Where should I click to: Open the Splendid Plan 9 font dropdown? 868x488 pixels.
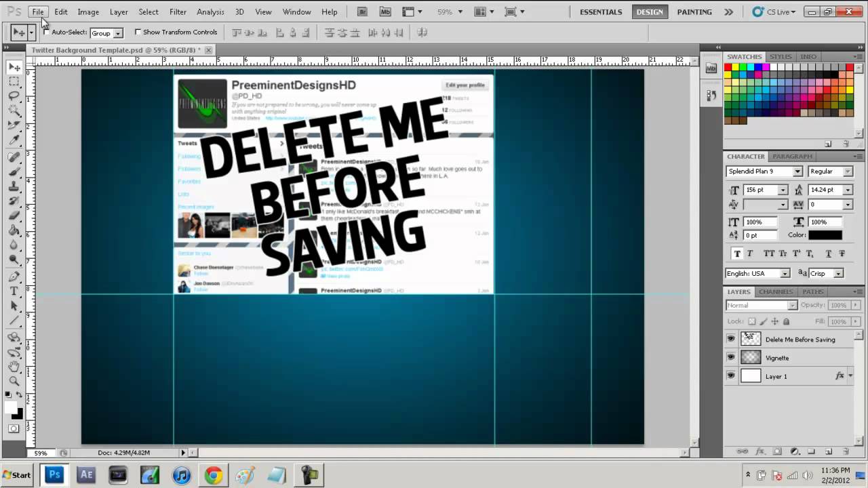tap(797, 171)
